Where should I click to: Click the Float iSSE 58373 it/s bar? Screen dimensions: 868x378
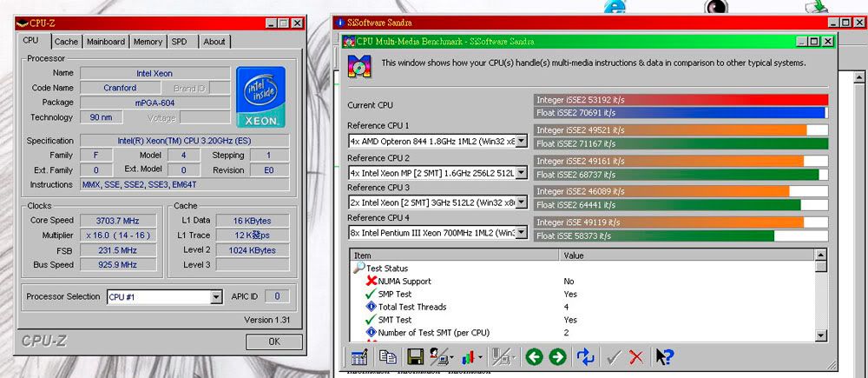654,236
